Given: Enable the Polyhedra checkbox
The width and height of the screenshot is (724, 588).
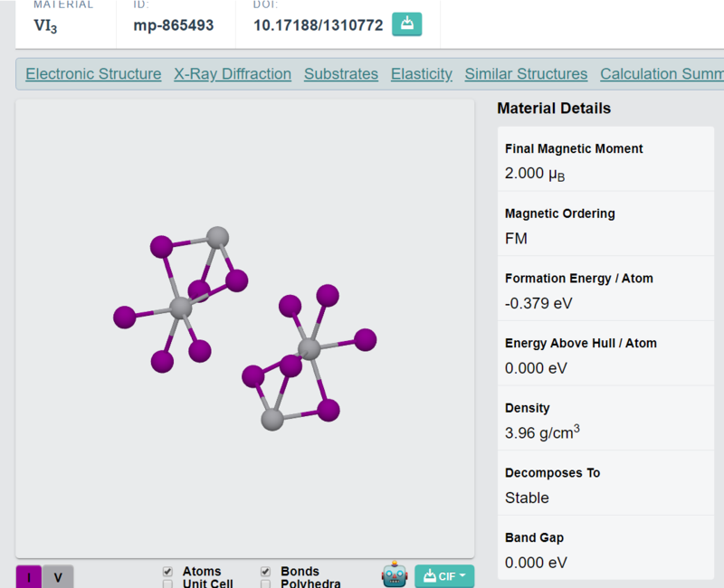Looking at the screenshot, I should pos(265,584).
